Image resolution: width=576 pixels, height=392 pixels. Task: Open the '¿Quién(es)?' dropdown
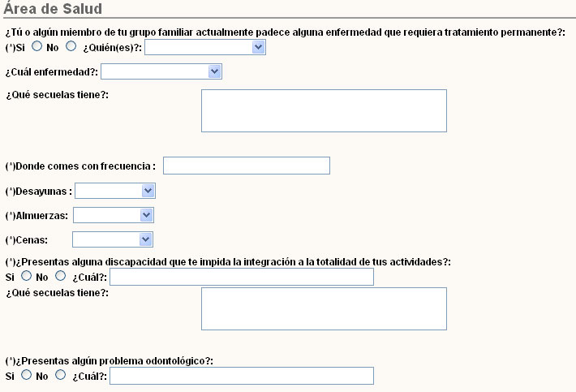click(x=205, y=47)
